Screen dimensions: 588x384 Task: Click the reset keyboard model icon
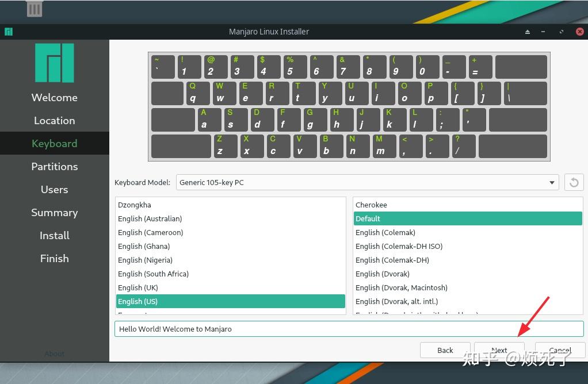pyautogui.click(x=573, y=182)
